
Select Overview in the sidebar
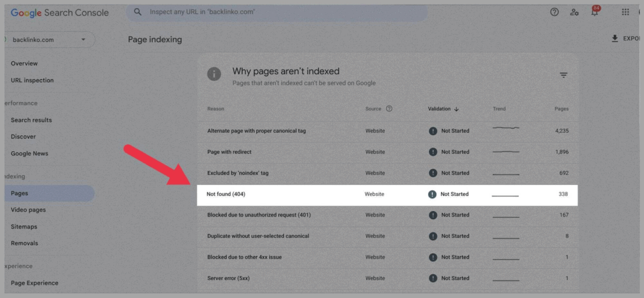click(24, 63)
